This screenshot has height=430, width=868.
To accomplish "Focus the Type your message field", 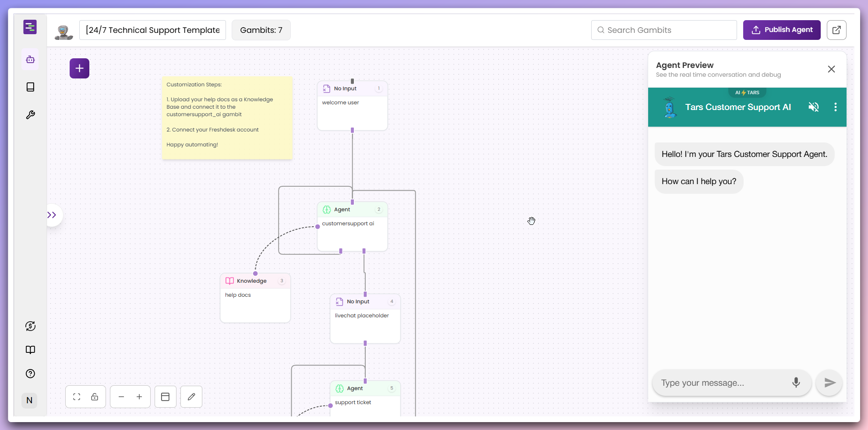I will pyautogui.click(x=723, y=383).
